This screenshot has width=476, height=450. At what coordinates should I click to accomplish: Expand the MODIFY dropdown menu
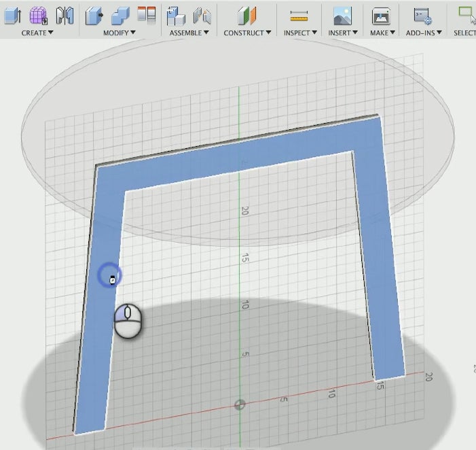[x=120, y=33]
